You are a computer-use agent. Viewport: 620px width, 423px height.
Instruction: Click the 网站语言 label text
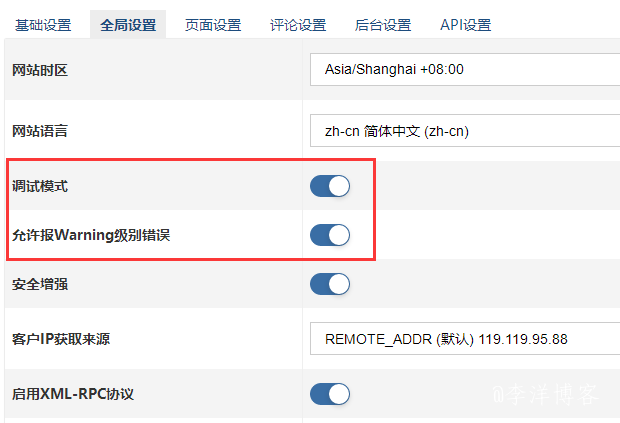tap(39, 131)
